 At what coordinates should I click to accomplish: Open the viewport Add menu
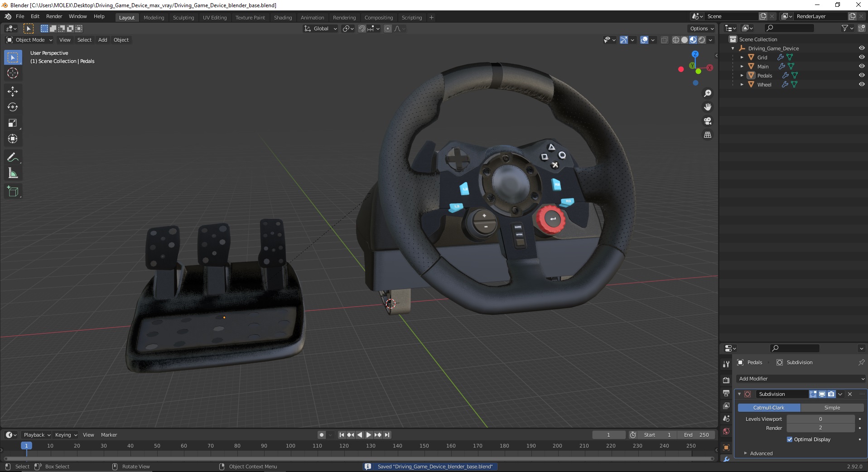click(103, 40)
